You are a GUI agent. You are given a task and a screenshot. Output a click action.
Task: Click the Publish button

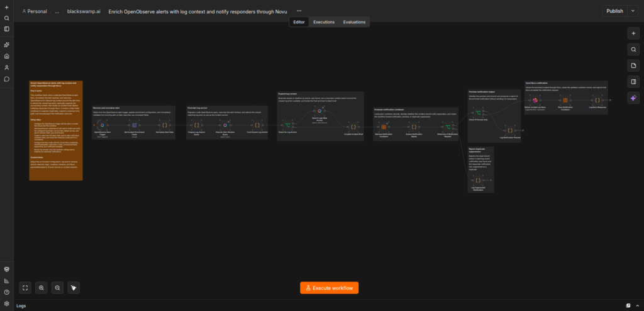pos(615,11)
